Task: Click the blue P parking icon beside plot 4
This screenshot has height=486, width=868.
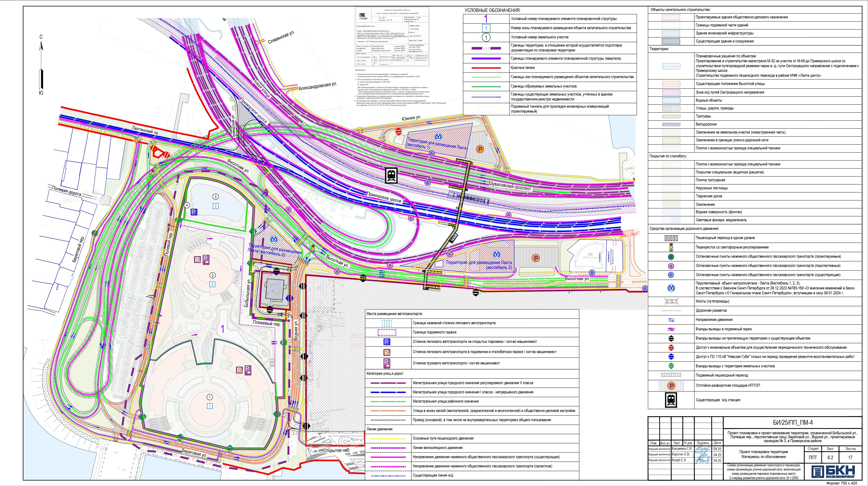Action: [x=194, y=212]
